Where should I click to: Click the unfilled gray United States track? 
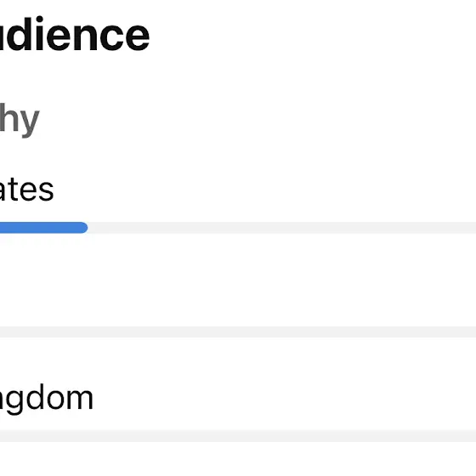coord(281,228)
